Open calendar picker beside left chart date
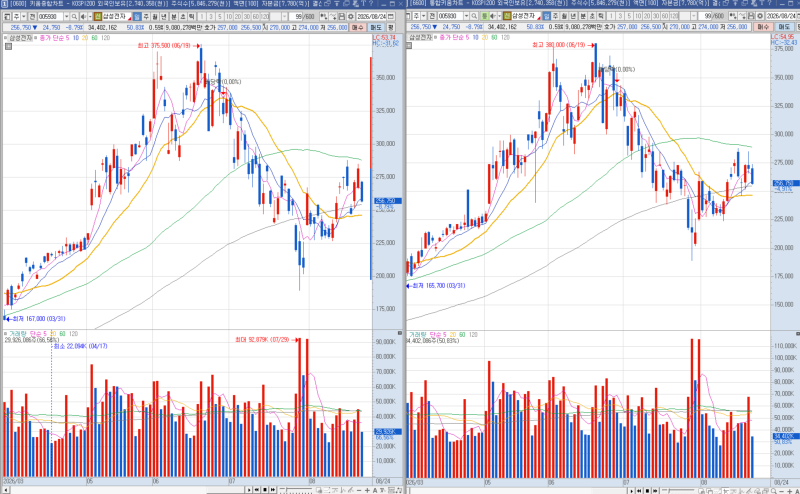Viewport: 800px width, 494px height. 390,16
